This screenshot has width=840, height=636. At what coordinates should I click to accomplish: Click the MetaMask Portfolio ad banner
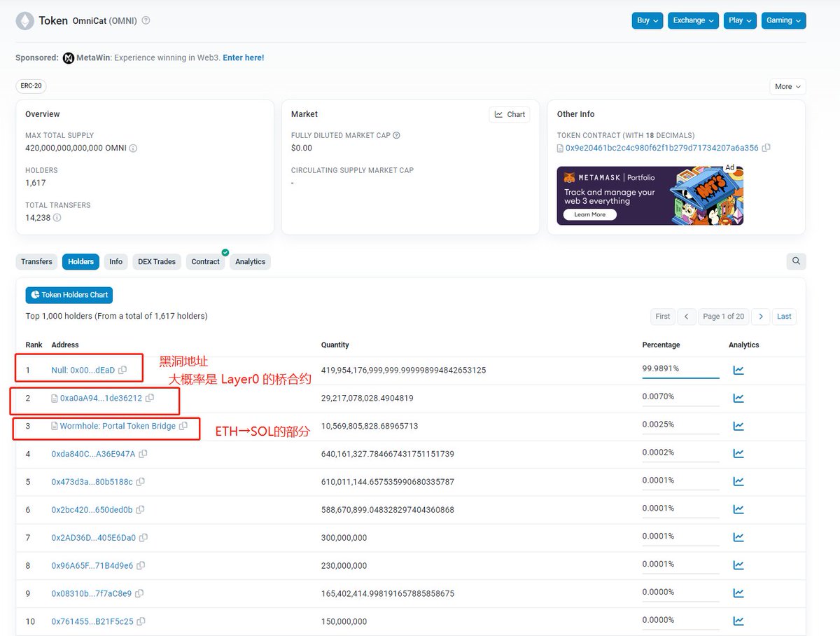coord(650,195)
